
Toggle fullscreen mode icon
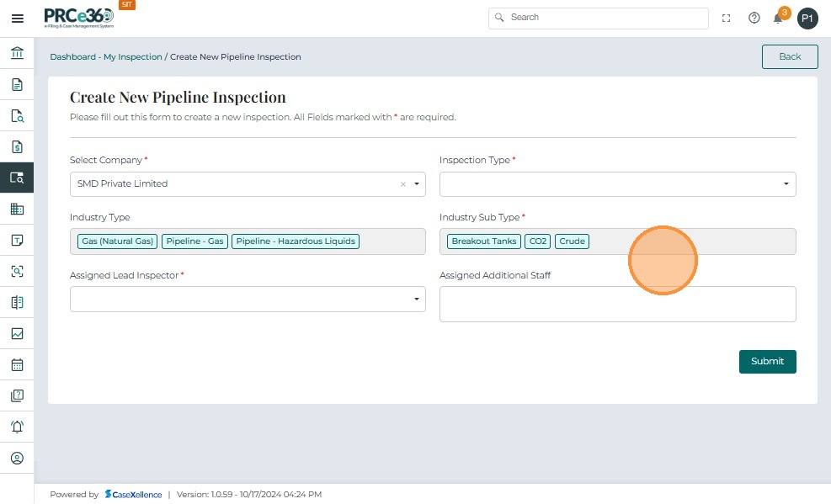pos(727,18)
